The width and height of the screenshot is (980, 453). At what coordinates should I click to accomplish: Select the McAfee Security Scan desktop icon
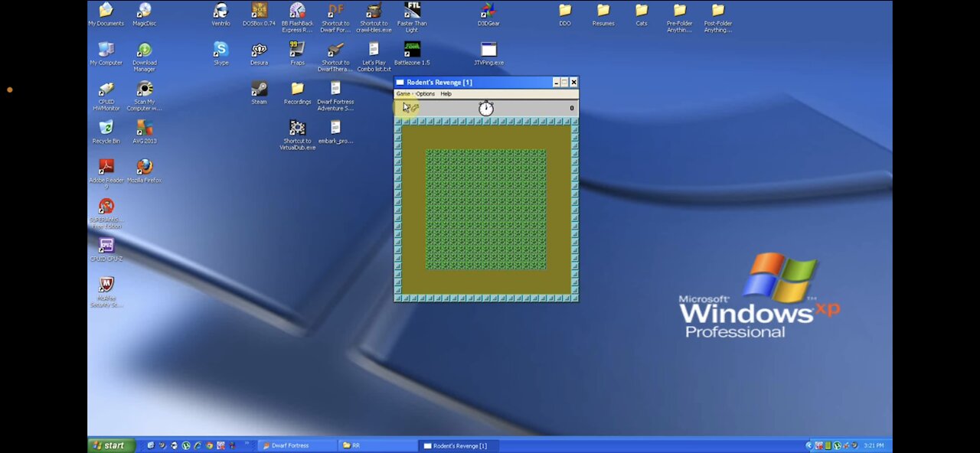click(x=106, y=292)
